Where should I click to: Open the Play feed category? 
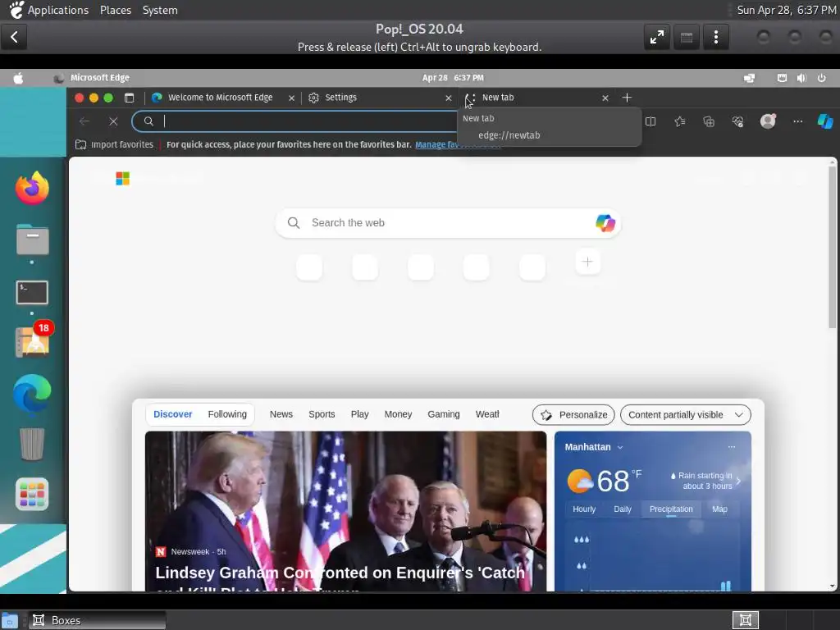(x=359, y=414)
